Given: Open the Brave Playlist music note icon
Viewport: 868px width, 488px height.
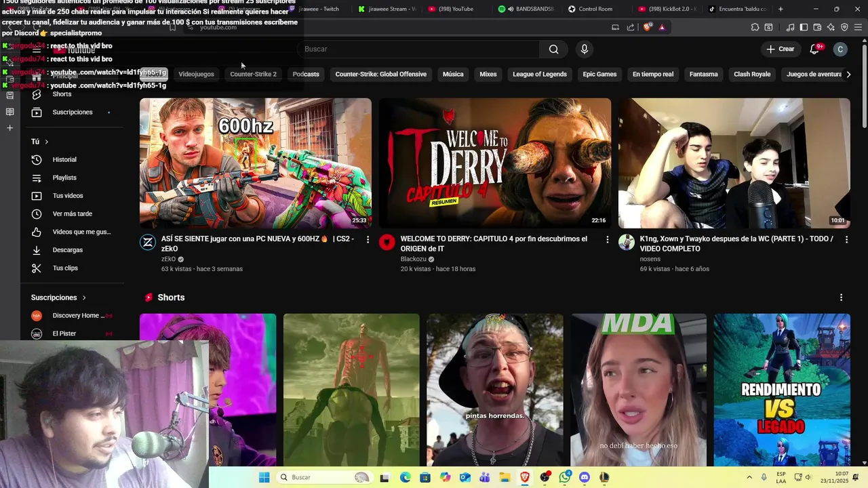Looking at the screenshot, I should pyautogui.click(x=791, y=27).
